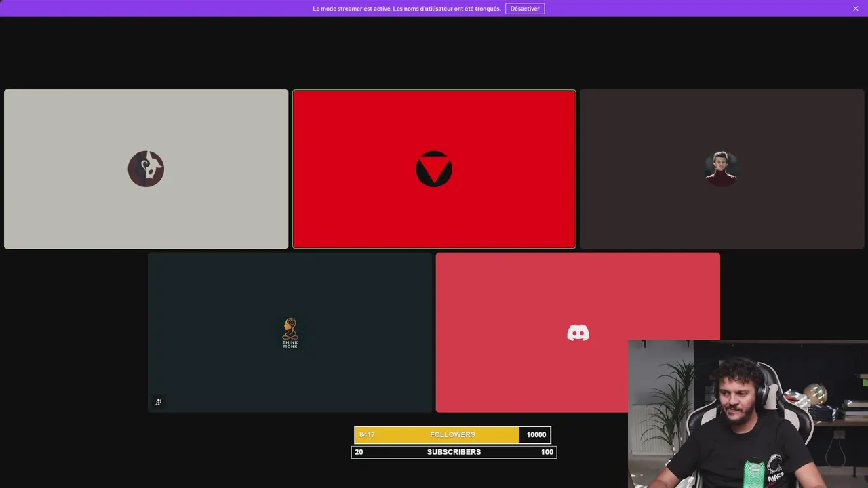Select the goat-skull avatar in grey tile
This screenshot has width=868, height=488.
pyautogui.click(x=146, y=169)
